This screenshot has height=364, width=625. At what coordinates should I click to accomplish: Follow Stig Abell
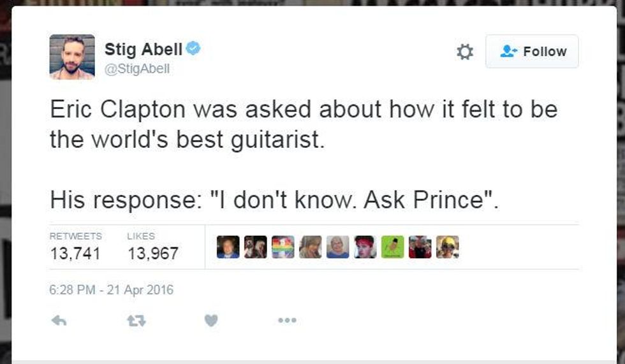532,52
